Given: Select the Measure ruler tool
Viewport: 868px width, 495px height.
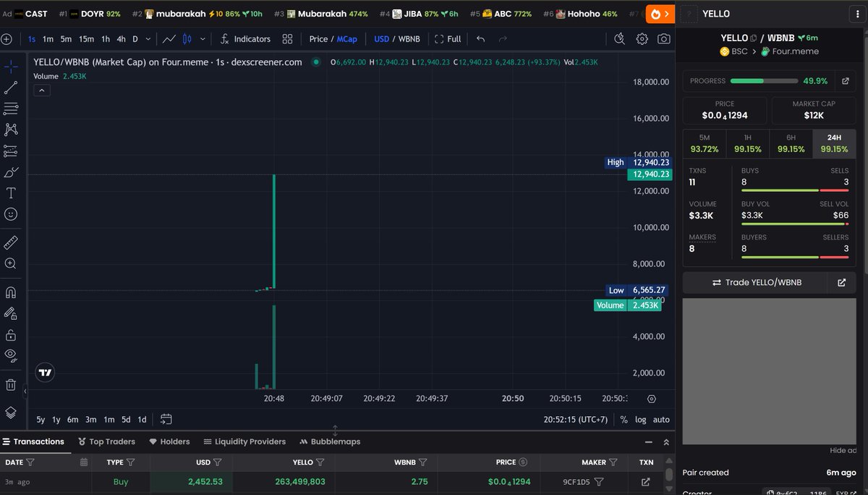Looking at the screenshot, I should coord(10,242).
